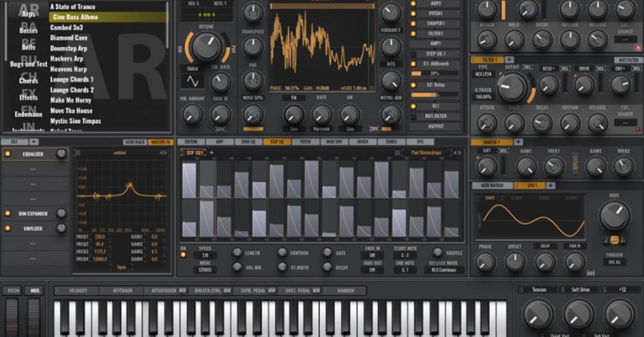Add a new FX slot with plus button
Screen dimensions: 644x337
pos(34,142)
